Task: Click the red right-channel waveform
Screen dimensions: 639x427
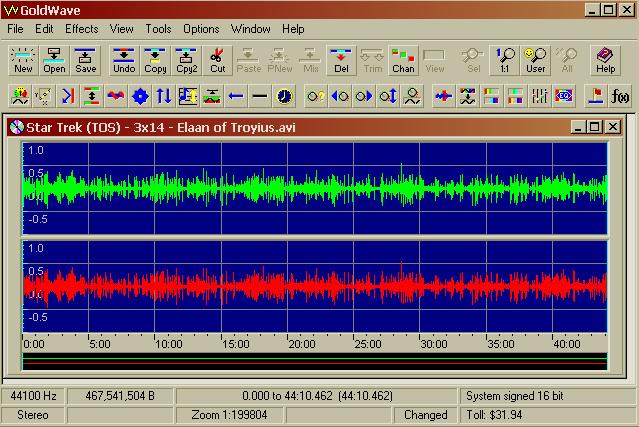Action: point(315,286)
